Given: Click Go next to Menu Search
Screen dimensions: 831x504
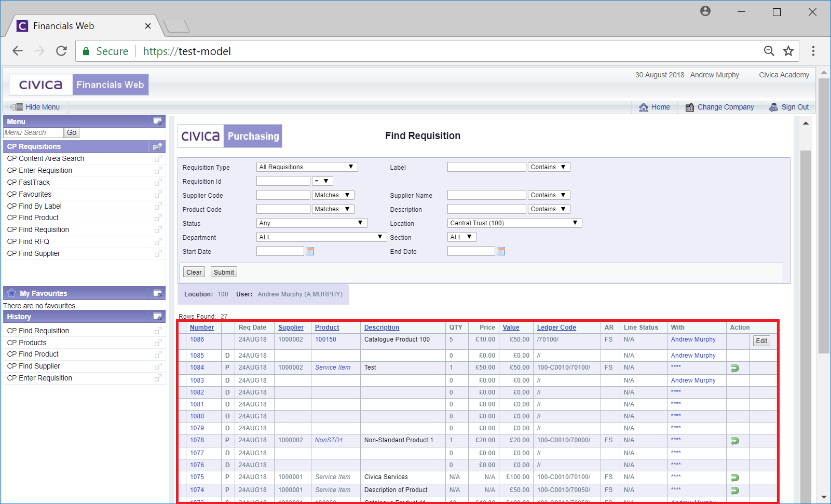Looking at the screenshot, I should point(72,132).
